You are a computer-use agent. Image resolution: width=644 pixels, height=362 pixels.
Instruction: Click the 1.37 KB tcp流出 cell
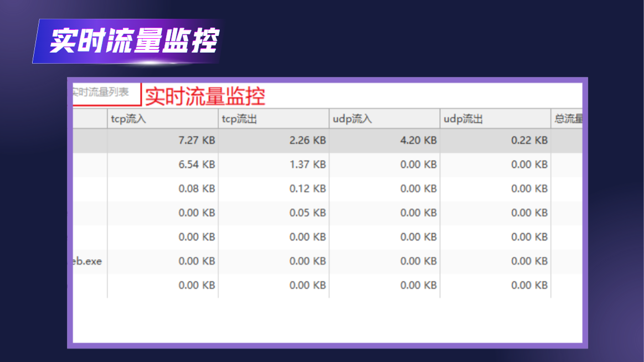tap(274, 164)
